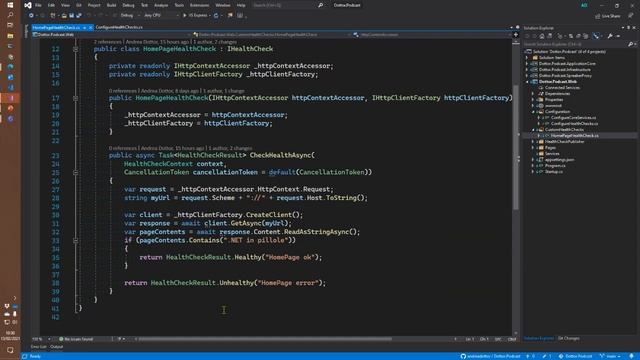640x360 pixels.
Task: Open the Output tab
Action: [56, 347]
